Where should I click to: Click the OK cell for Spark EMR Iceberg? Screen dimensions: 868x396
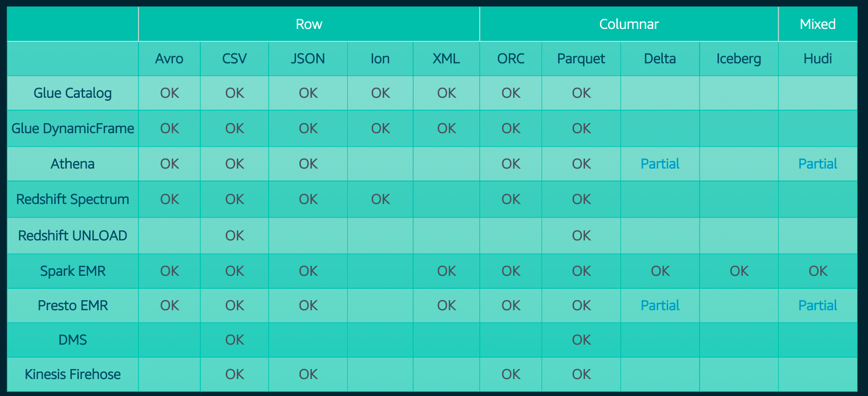click(x=739, y=271)
